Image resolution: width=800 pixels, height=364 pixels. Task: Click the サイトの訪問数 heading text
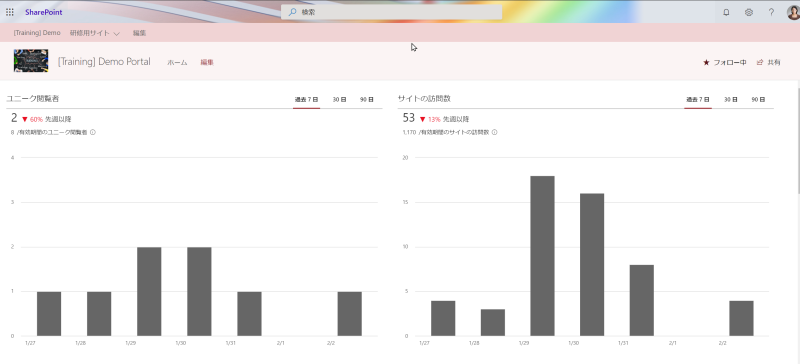[x=424, y=99]
